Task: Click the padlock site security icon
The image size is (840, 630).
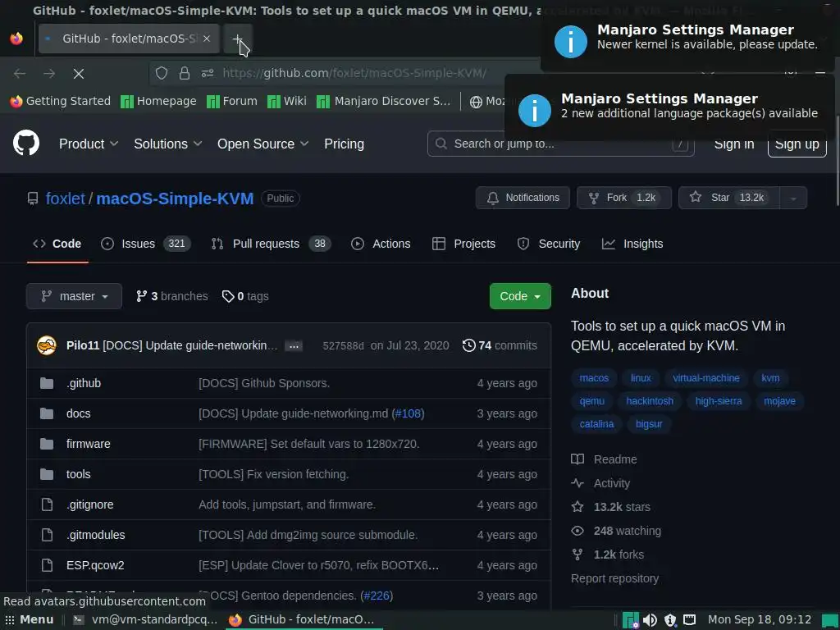Action: tap(185, 73)
